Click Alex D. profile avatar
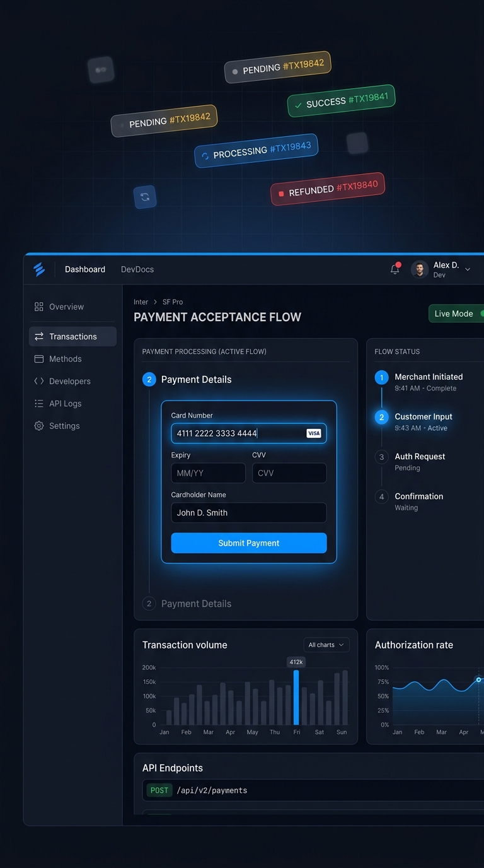Image resolution: width=484 pixels, height=868 pixels. pyautogui.click(x=419, y=269)
